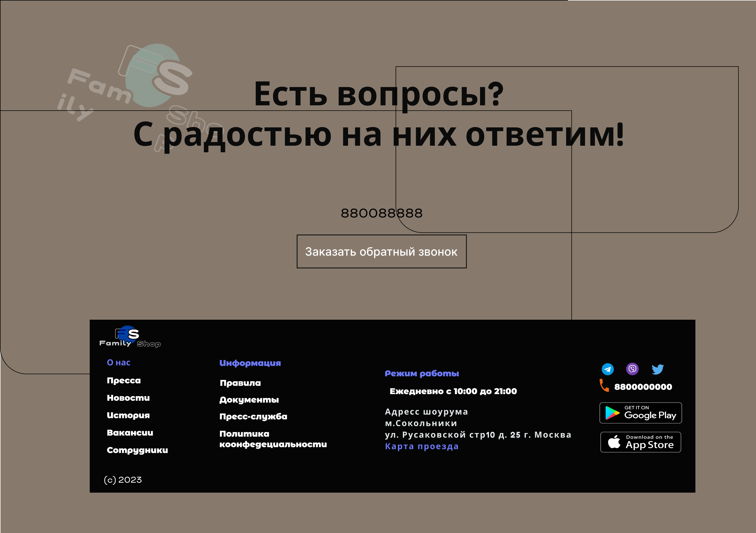Open the Пресса footer link
756x533 pixels.
click(x=124, y=381)
